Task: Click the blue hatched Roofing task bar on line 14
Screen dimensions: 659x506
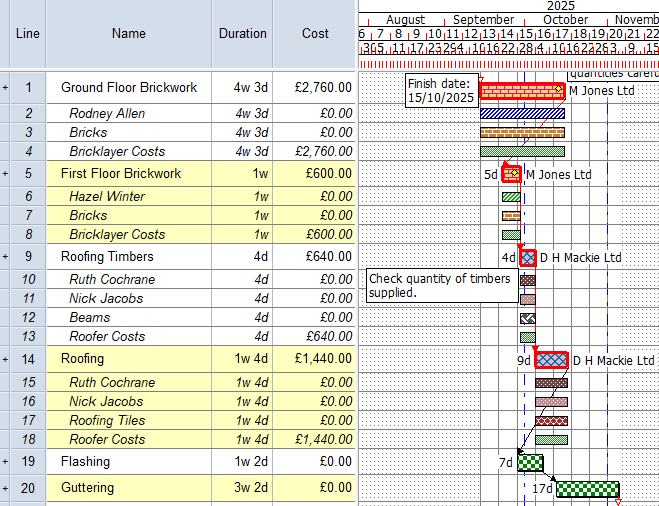Action: pos(551,360)
